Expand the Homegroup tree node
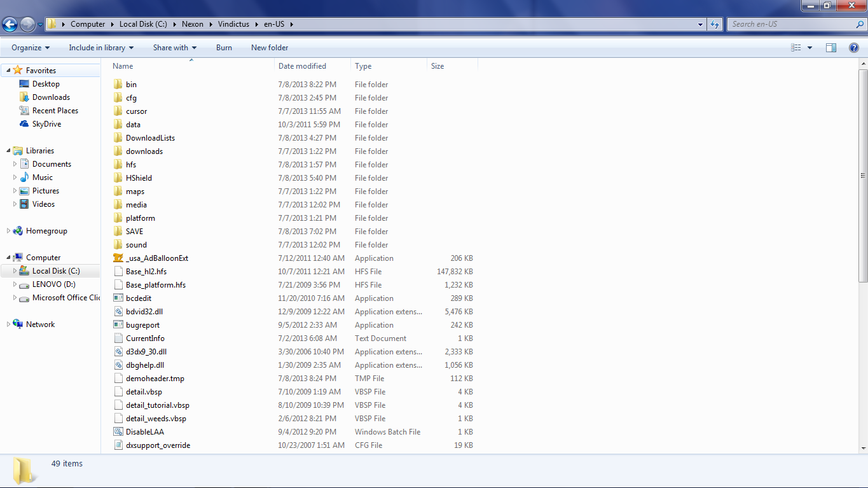The height and width of the screenshot is (488, 868). pyautogui.click(x=8, y=231)
